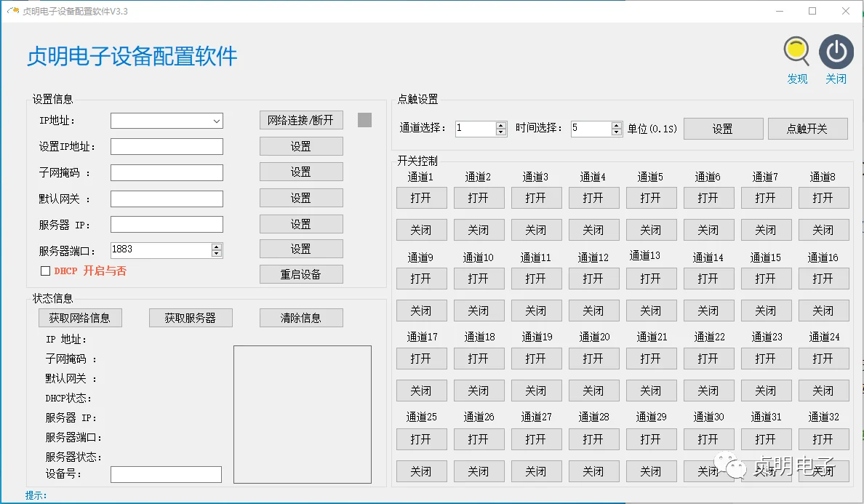Close 通道18 with 关闭 button

tap(479, 391)
